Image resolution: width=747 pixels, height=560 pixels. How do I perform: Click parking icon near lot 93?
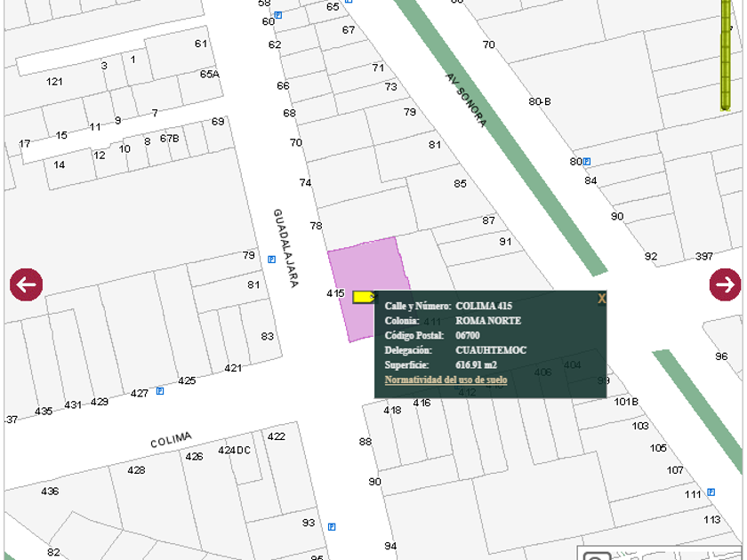(332, 526)
